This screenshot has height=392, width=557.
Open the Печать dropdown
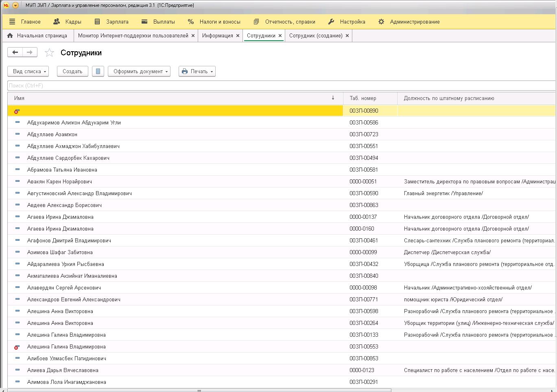coord(197,71)
